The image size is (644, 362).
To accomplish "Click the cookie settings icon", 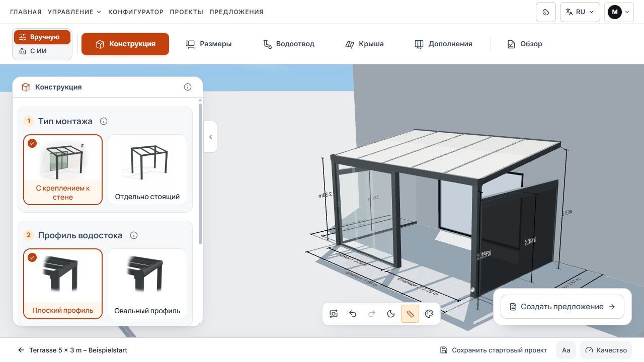I will pyautogui.click(x=546, y=12).
